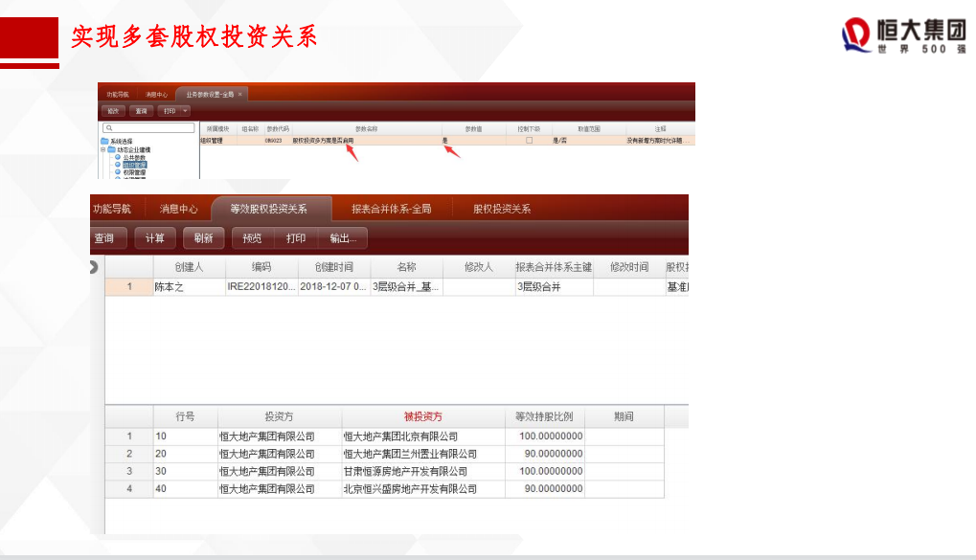Click the 参数值 column header

coord(474,129)
